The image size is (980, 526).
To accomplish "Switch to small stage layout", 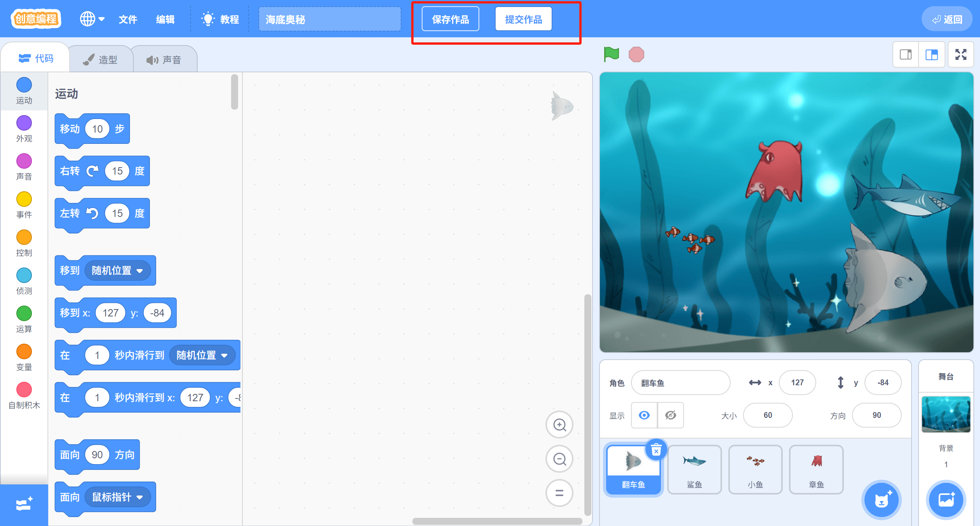I will 905,54.
